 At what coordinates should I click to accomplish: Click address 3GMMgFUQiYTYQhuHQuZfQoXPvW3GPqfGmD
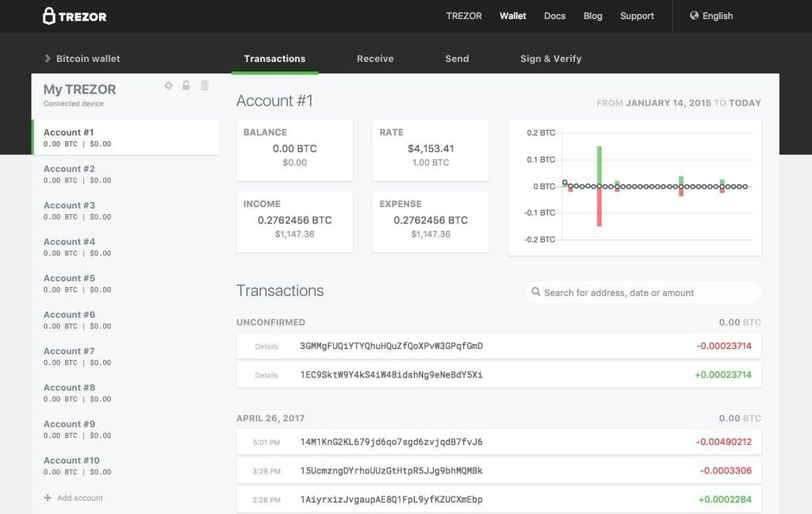(392, 346)
